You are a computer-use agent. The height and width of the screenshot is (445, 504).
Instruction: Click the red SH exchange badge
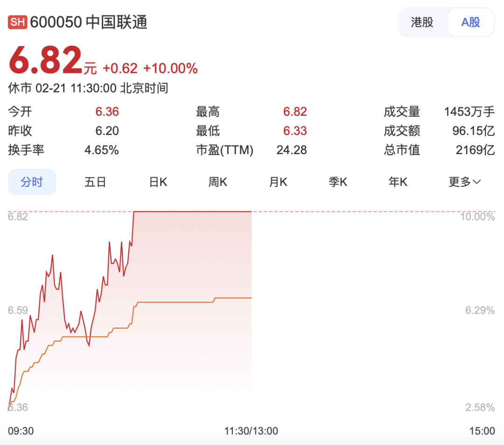click(17, 22)
